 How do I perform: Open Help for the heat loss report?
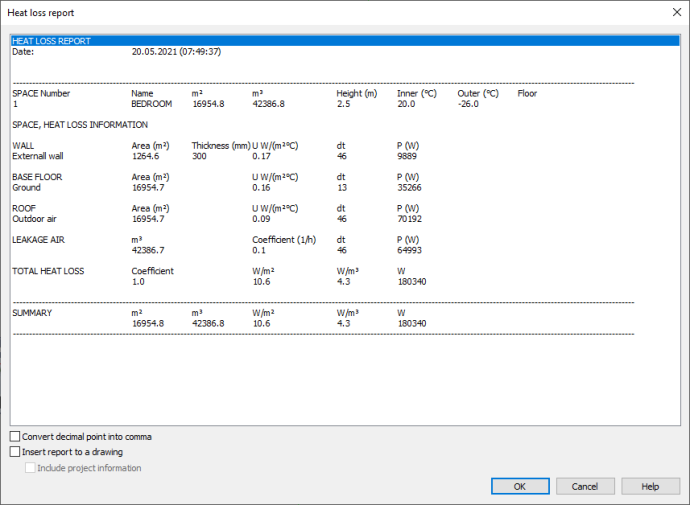[650, 486]
